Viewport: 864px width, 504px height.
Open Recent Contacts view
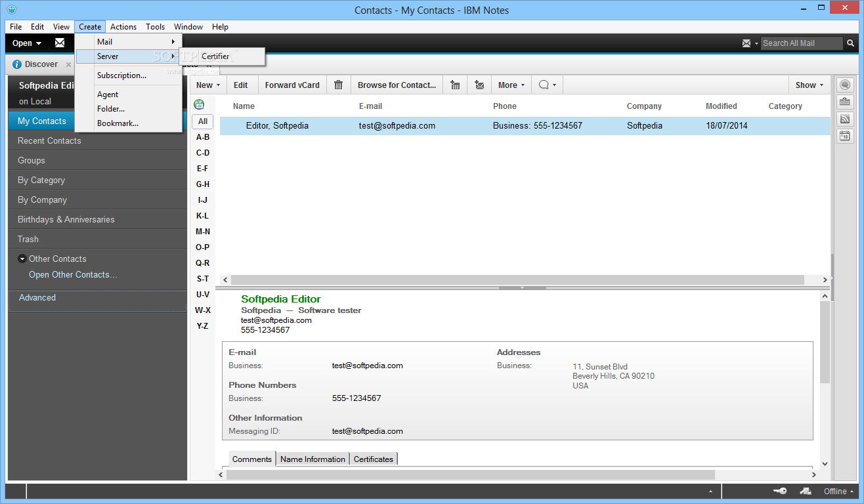(98, 140)
